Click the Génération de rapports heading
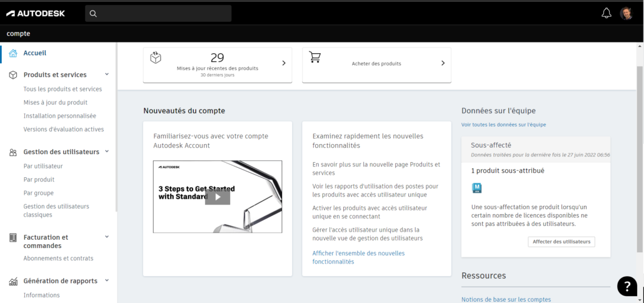 (x=61, y=281)
